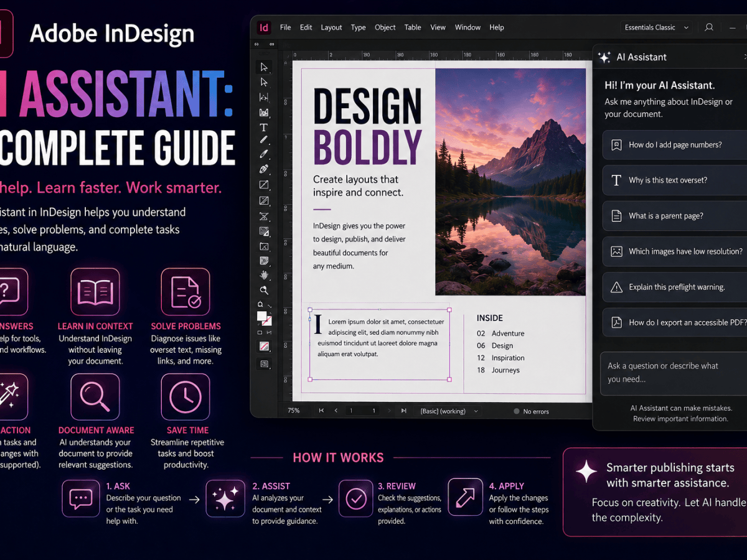Click the InDesign Id app icon
The image size is (747, 560).
pos(264,27)
